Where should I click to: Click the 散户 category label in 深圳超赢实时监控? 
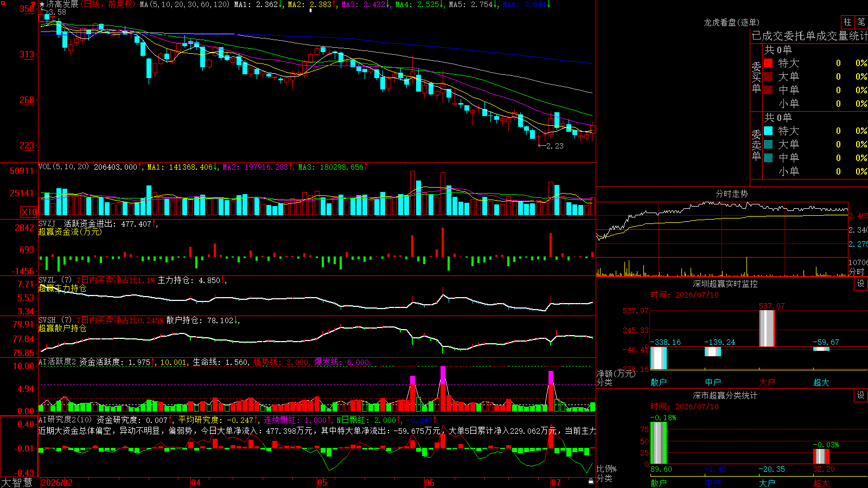tap(659, 382)
